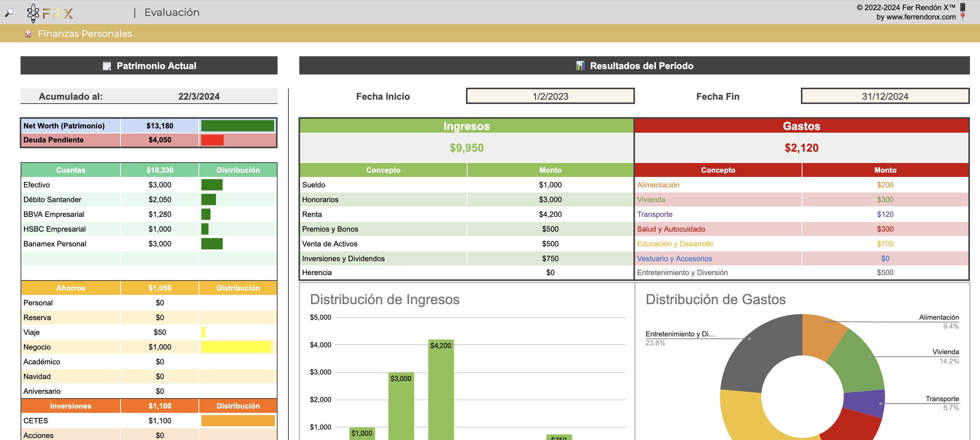
Task: Click the yellow Negocio savings distribution bar
Action: (236, 347)
